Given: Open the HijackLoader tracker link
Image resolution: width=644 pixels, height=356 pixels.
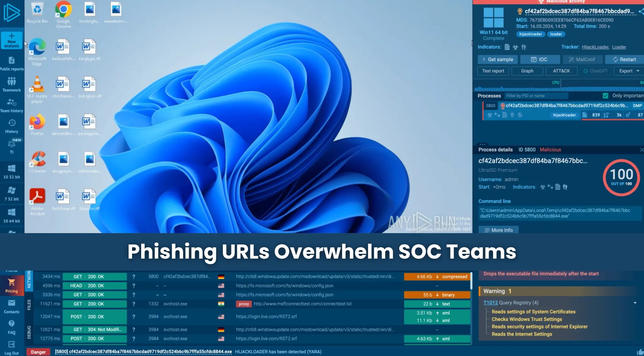Looking at the screenshot, I should tap(595, 47).
